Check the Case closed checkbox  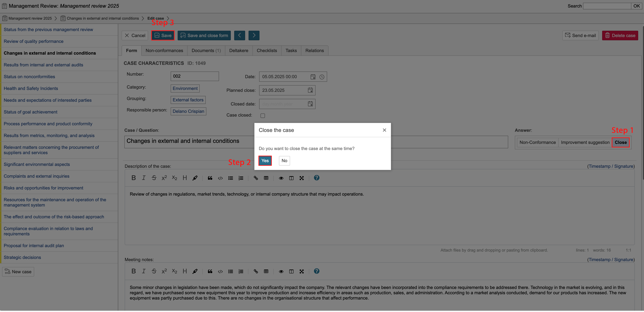pyautogui.click(x=263, y=116)
